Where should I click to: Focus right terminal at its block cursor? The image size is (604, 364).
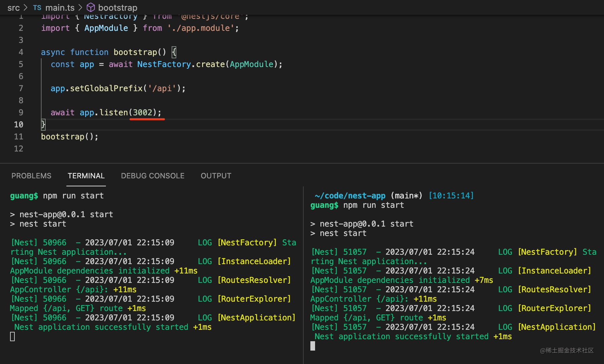point(313,346)
